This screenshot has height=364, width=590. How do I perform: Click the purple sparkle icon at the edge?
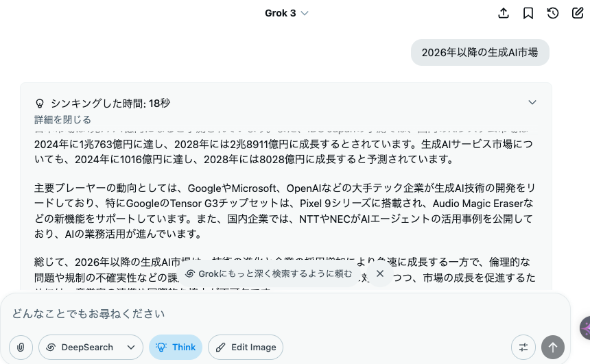pos(585,328)
